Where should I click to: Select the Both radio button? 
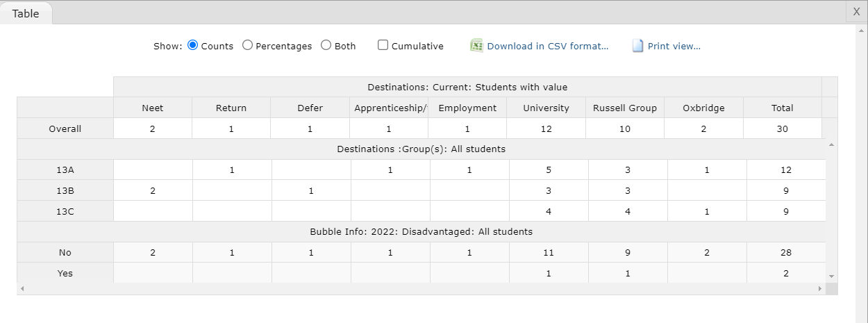326,45
